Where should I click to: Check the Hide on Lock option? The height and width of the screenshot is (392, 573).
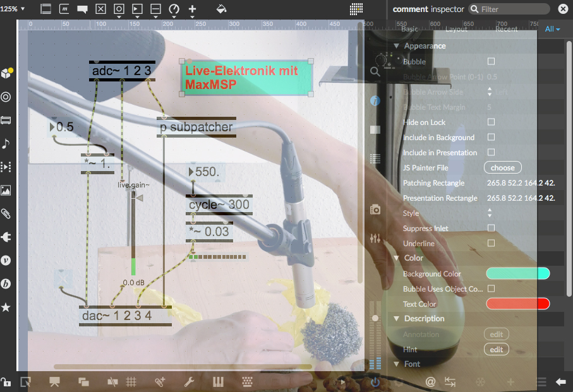point(492,122)
